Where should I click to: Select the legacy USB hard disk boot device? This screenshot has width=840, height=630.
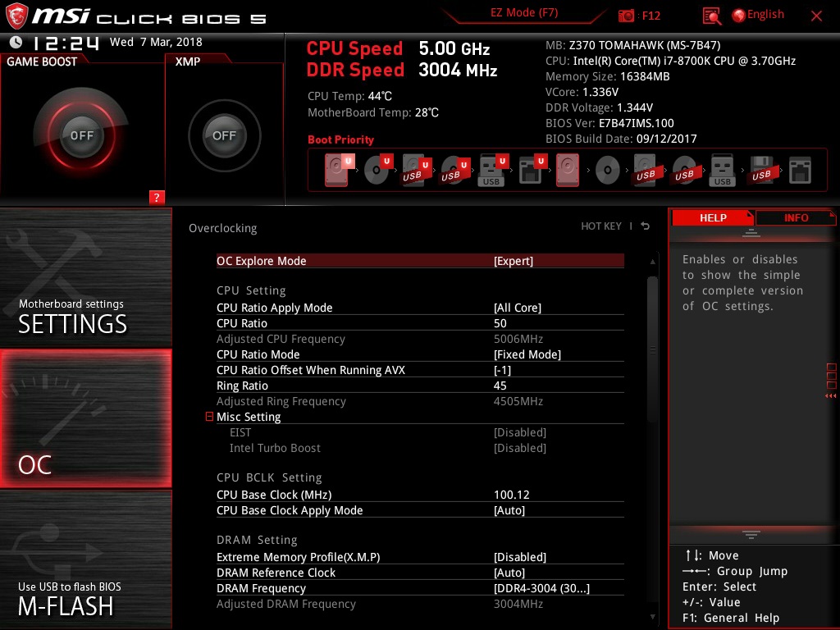point(646,170)
